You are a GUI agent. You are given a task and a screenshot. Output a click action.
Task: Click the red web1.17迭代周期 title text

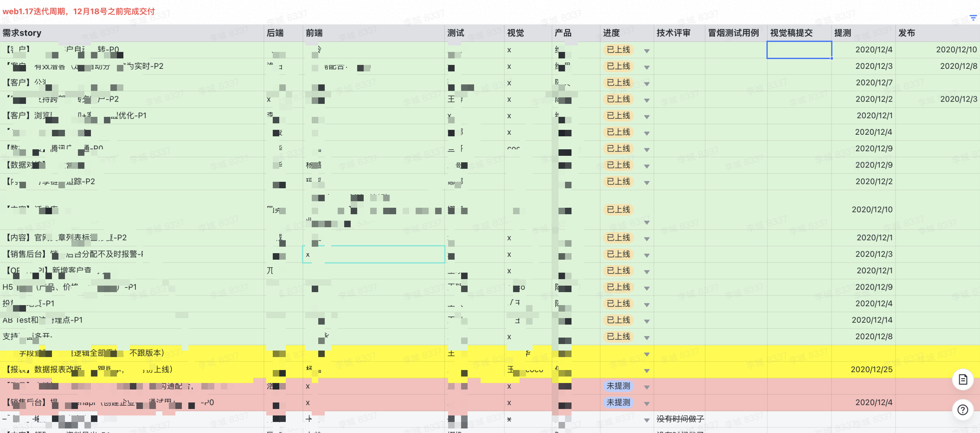79,11
